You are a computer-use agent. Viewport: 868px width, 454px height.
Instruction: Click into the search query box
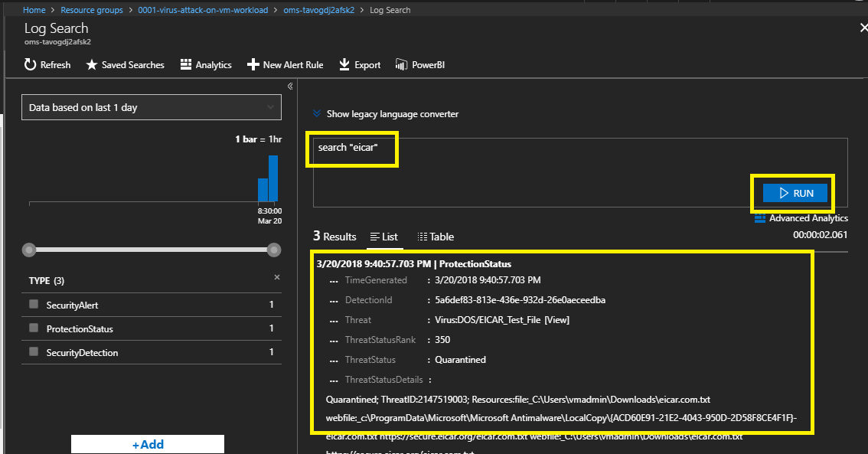(580, 172)
